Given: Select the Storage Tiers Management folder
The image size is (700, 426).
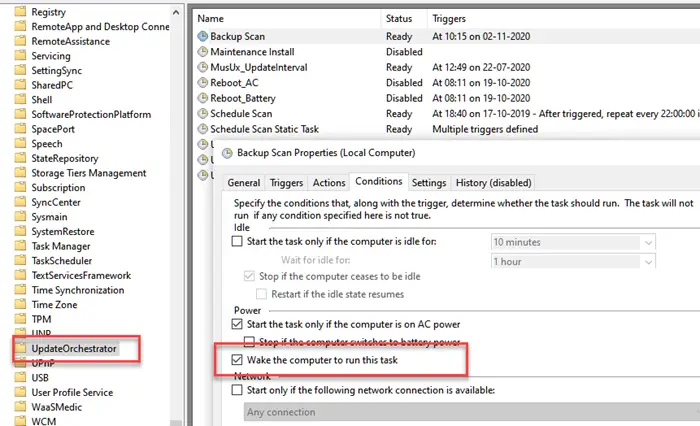Looking at the screenshot, I should coord(88,173).
